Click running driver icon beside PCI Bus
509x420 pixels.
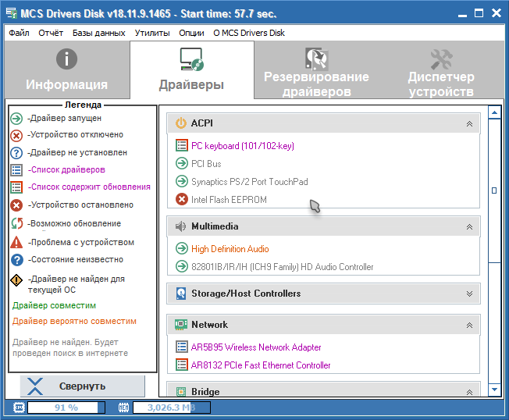pyautogui.click(x=182, y=163)
